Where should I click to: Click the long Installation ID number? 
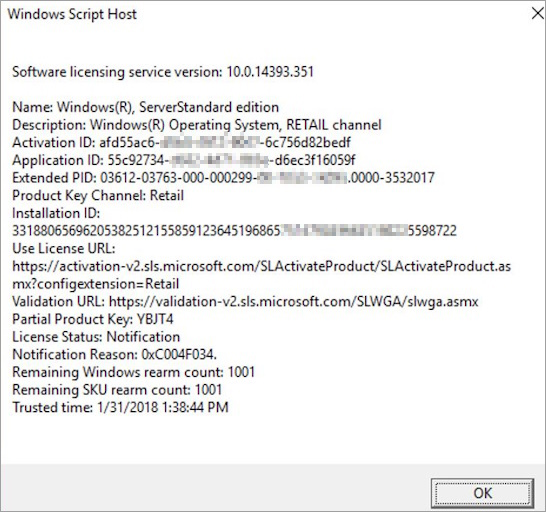[x=234, y=231]
